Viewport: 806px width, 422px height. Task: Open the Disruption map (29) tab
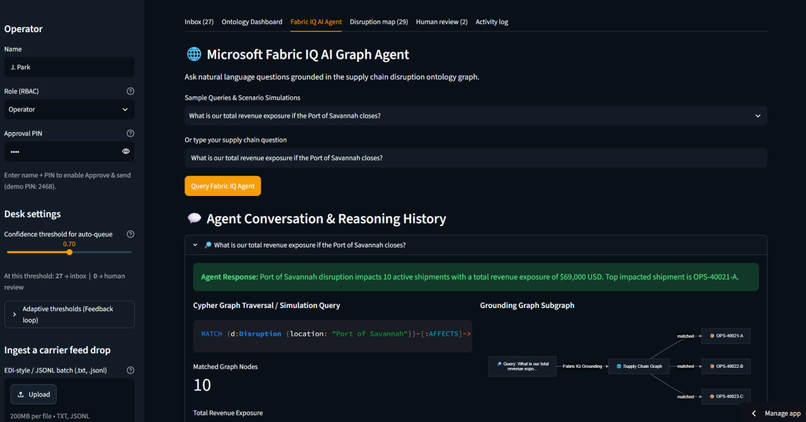click(x=379, y=22)
